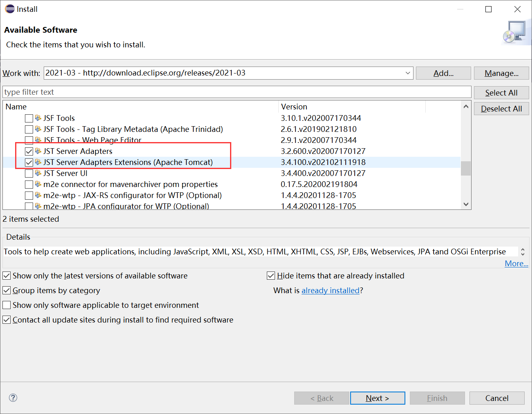532x414 pixels.
Task: Click the type filter text field
Action: point(237,92)
